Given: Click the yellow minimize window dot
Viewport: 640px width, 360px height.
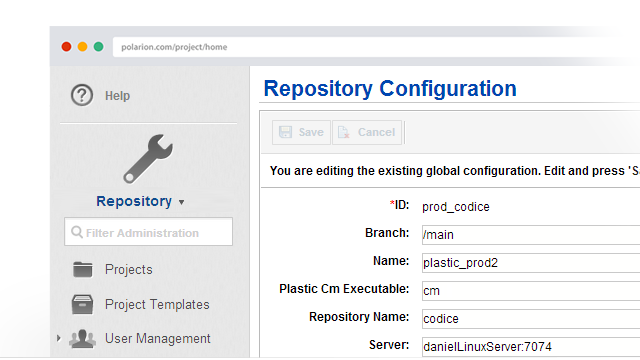Looking at the screenshot, I should point(82,47).
